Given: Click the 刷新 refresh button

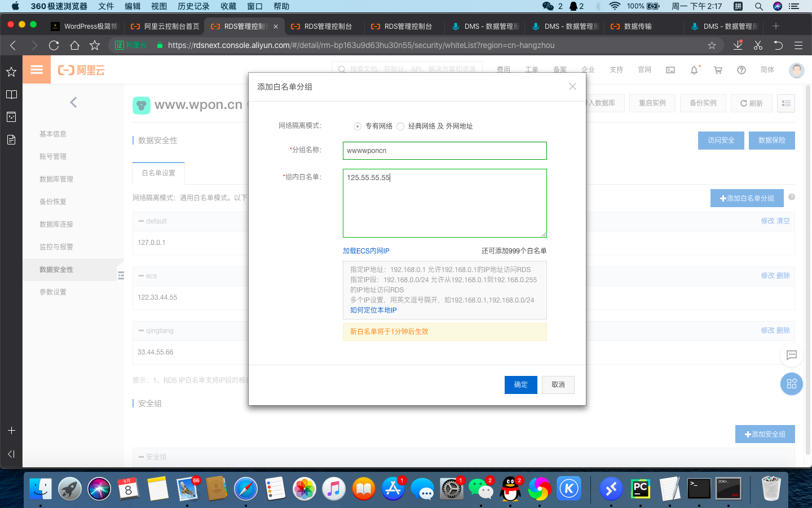Looking at the screenshot, I should [752, 103].
